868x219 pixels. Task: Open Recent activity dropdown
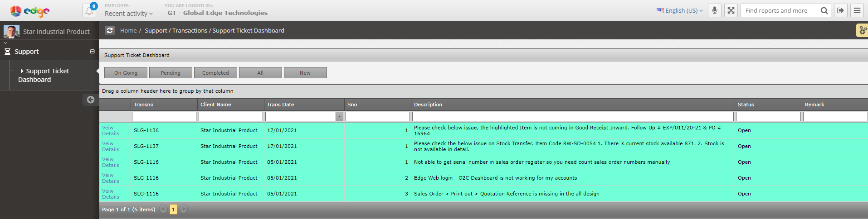[x=129, y=14]
